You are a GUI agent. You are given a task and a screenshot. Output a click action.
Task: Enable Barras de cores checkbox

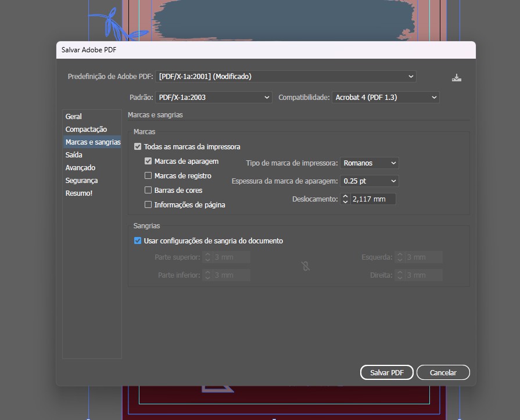pos(148,191)
